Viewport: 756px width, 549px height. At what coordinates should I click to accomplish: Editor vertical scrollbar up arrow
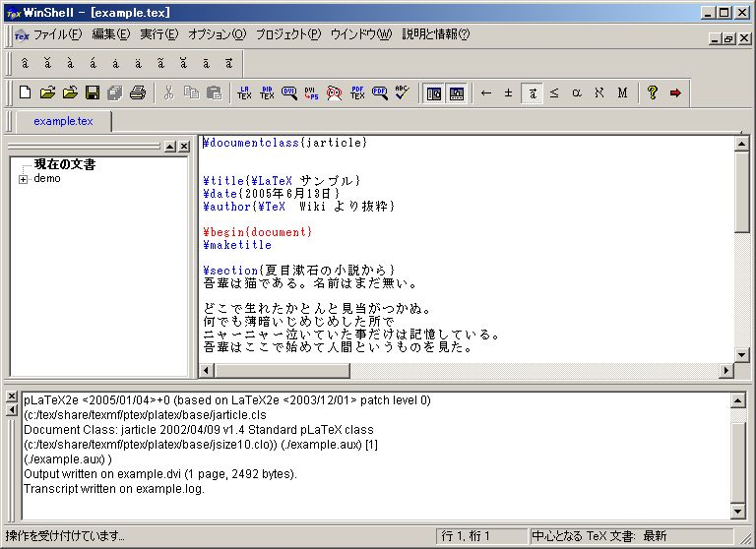[741, 144]
